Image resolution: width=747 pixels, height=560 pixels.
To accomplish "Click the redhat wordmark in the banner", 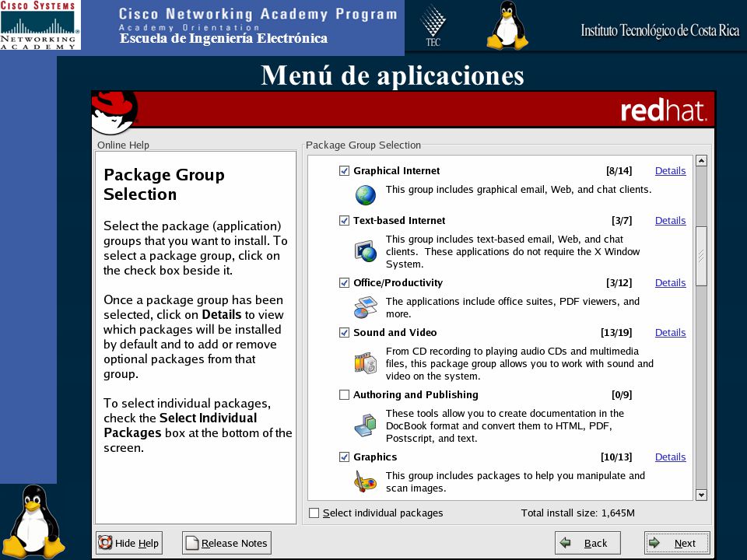I will coord(664,110).
